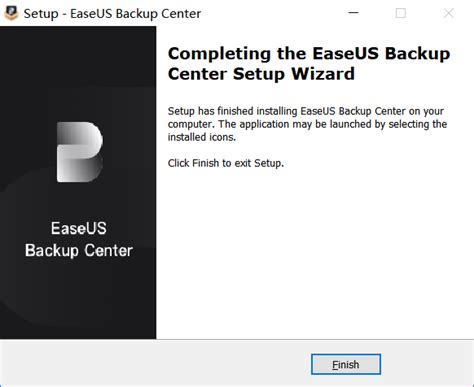Click the 'installed icons.' text line
This screenshot has width=474, height=387.
(x=202, y=137)
